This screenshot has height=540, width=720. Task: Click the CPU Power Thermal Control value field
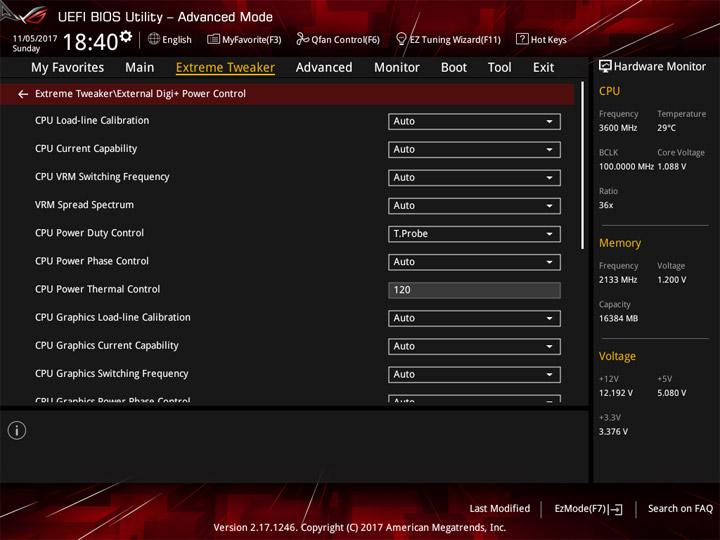click(474, 290)
